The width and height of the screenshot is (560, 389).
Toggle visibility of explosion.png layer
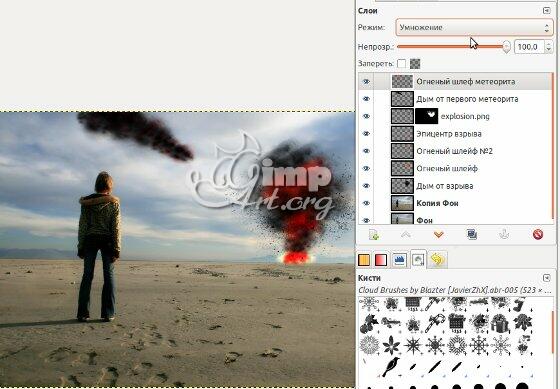(x=366, y=116)
